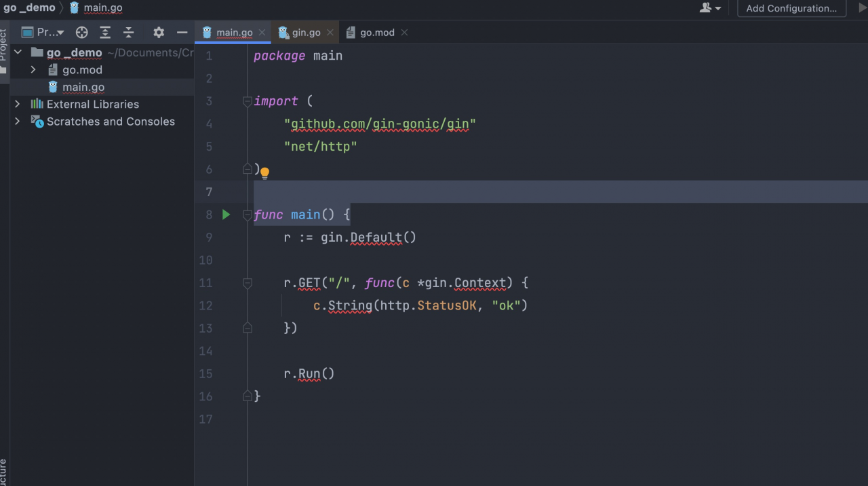This screenshot has width=868, height=486.
Task: Click c.String call on line 12
Action: tap(342, 305)
